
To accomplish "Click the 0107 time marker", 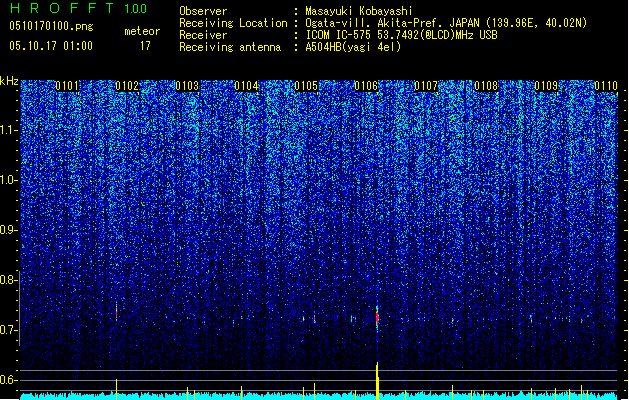I will coord(426,86).
